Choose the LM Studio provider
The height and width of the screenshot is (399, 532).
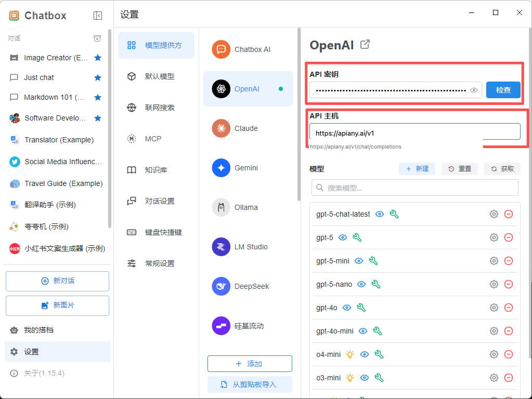click(249, 247)
